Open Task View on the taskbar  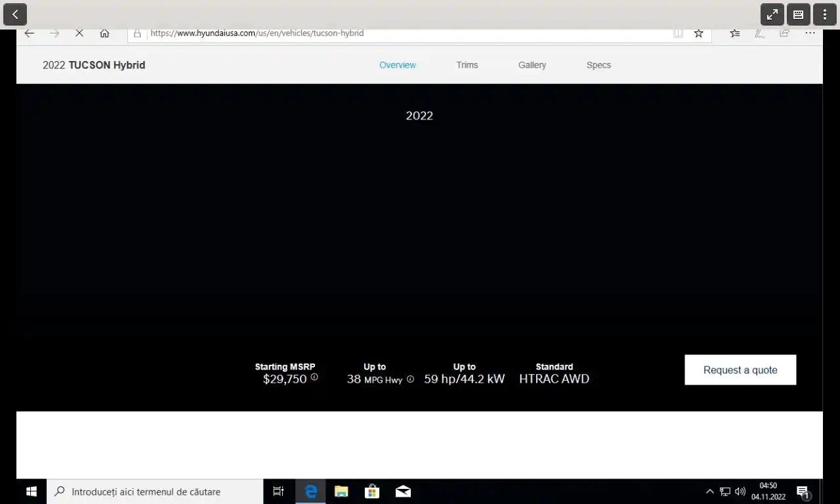coord(278,492)
